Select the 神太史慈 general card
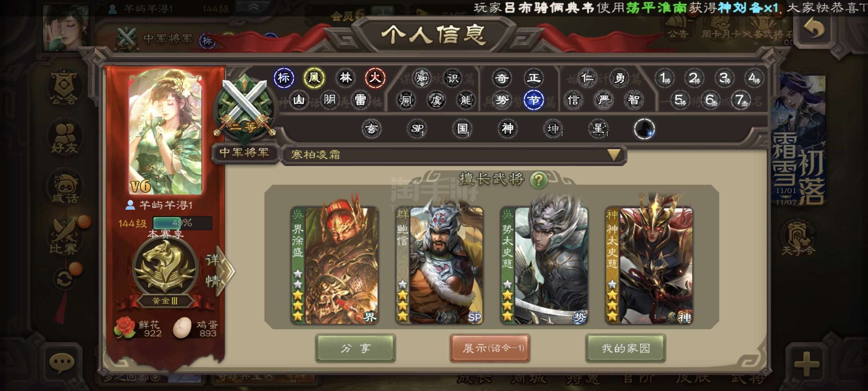Screen dimensions: 868x391 click(x=649, y=265)
